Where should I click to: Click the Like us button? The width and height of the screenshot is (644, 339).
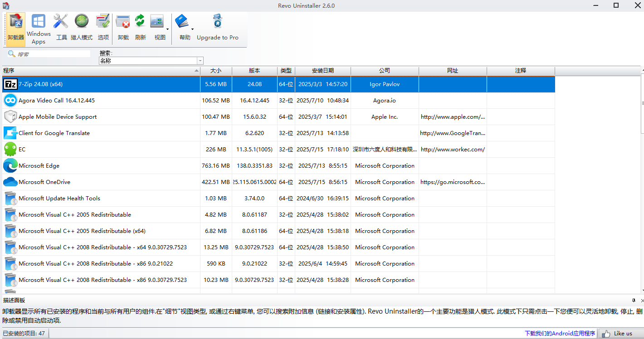(621, 334)
